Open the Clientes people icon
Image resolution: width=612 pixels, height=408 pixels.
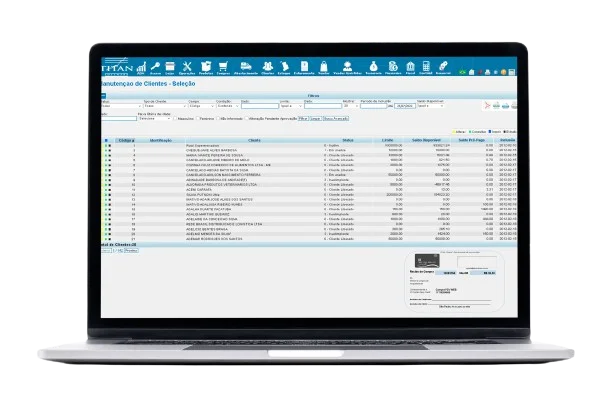[x=267, y=67]
